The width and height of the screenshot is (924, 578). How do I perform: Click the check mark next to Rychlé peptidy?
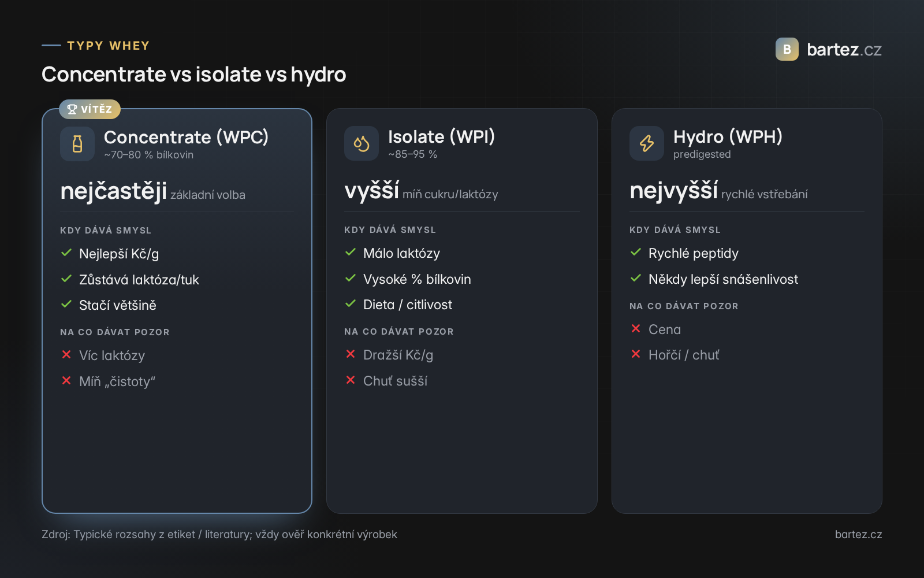pos(636,253)
